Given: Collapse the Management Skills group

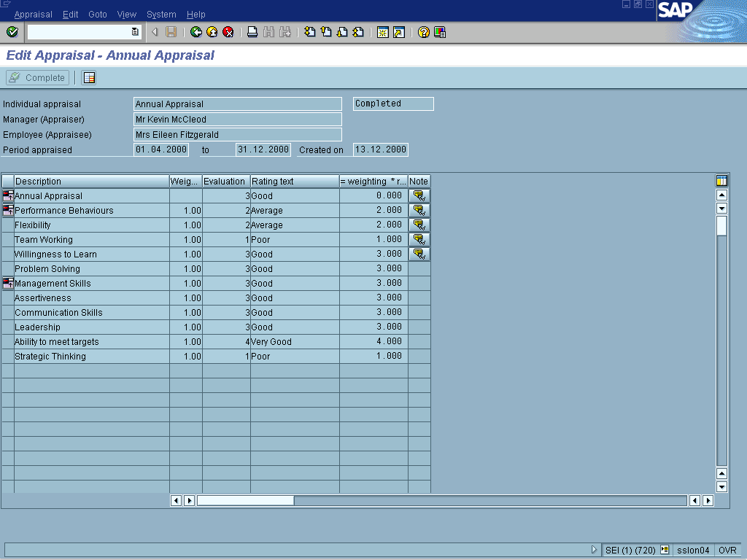Looking at the screenshot, I should pyautogui.click(x=8, y=283).
